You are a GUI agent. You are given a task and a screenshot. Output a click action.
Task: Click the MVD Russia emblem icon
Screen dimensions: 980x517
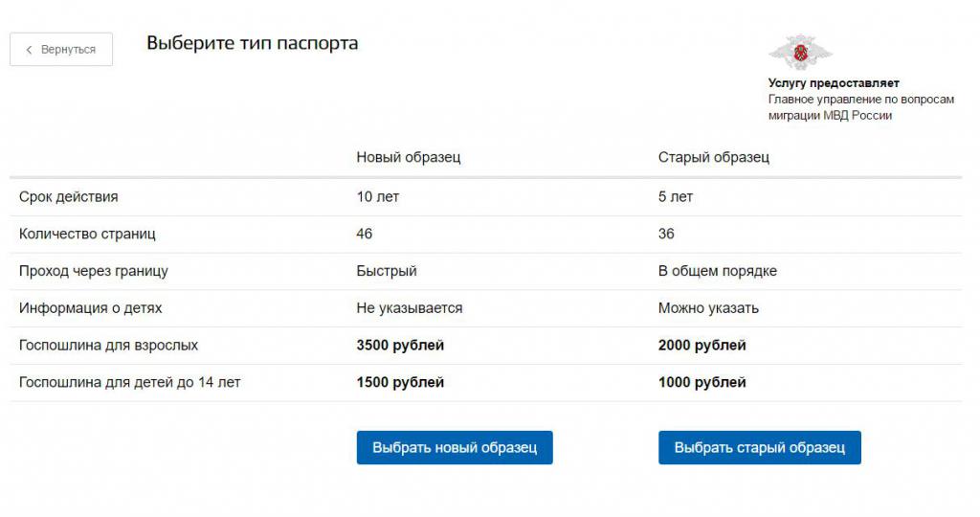tap(800, 53)
